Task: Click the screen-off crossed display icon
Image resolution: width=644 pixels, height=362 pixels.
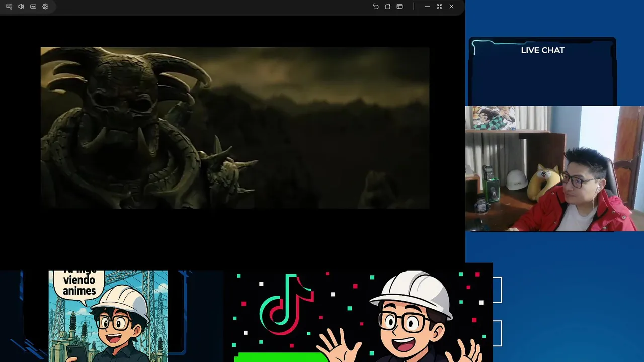Action: pos(9,7)
